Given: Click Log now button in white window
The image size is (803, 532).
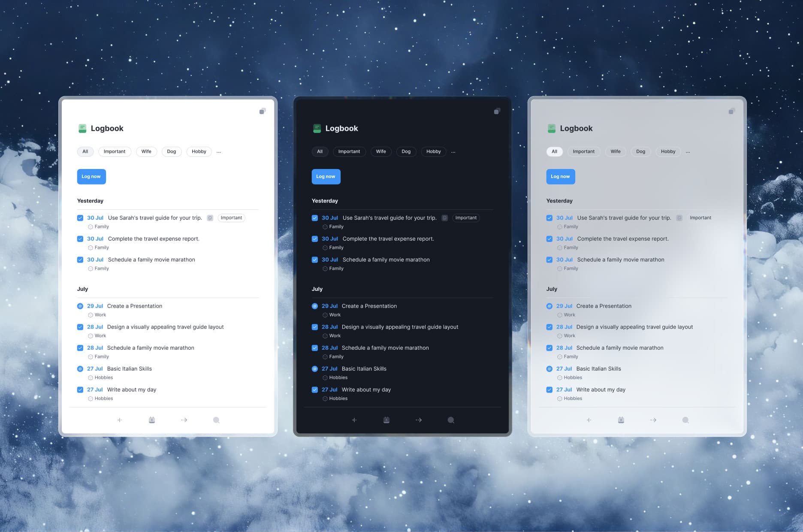Looking at the screenshot, I should coord(91,177).
